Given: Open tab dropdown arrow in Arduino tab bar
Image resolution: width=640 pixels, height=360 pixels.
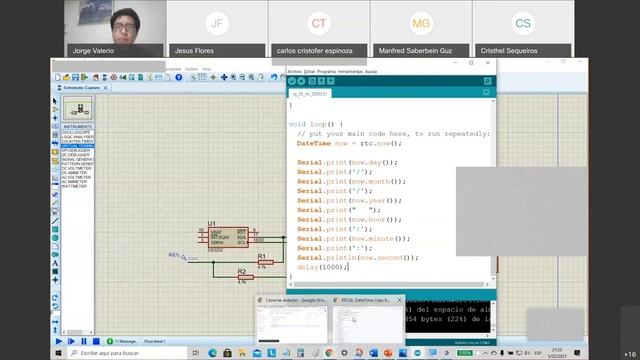Looking at the screenshot, I should (486, 93).
